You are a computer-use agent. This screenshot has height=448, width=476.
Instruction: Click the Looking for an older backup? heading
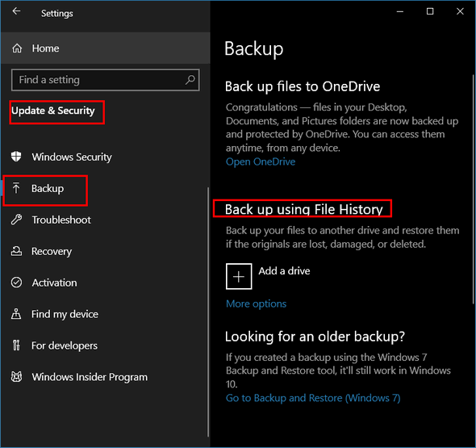(x=315, y=337)
